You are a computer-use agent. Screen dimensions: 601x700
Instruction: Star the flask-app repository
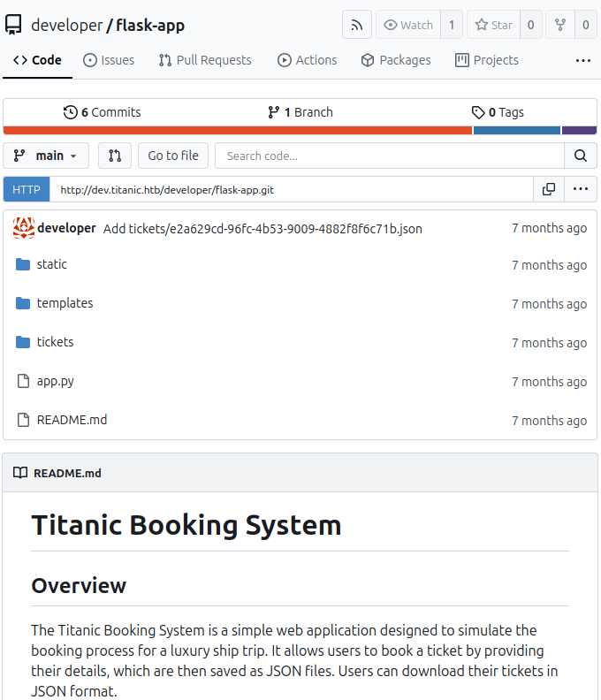pyautogui.click(x=493, y=25)
